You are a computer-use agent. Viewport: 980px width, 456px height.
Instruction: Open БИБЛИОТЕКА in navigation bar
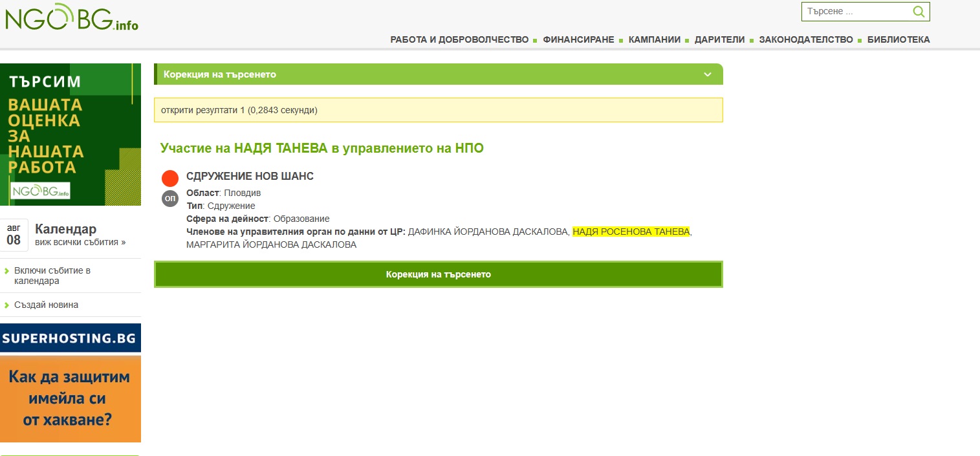tap(898, 39)
